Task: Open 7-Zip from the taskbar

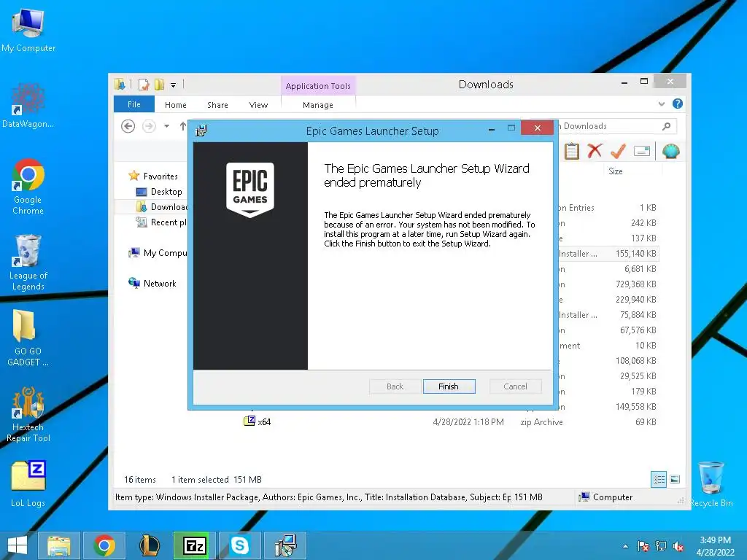Action: (194, 545)
